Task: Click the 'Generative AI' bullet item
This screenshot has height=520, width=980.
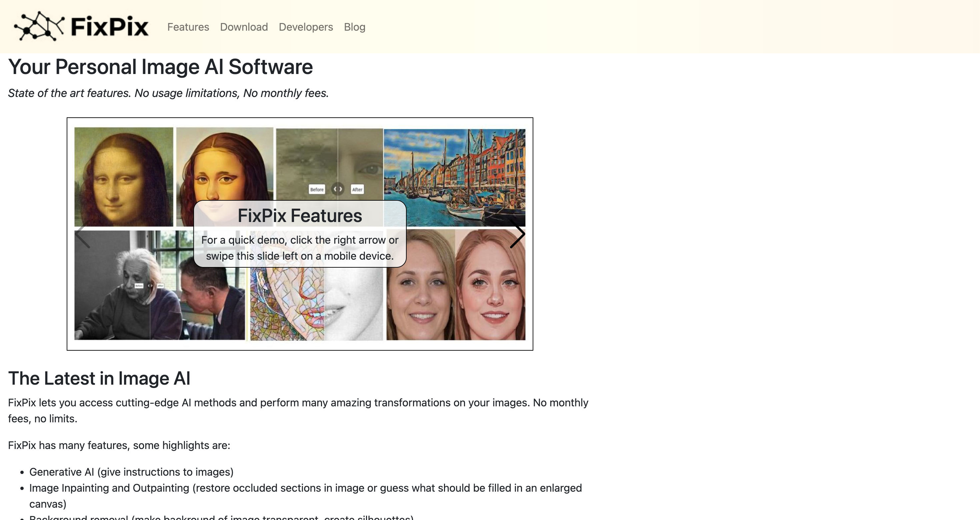Action: tap(131, 472)
